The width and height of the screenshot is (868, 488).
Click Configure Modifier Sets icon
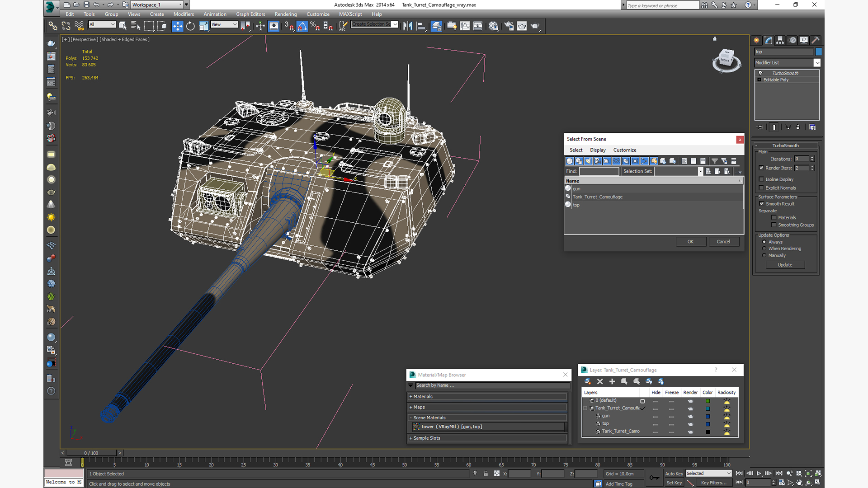(x=812, y=127)
